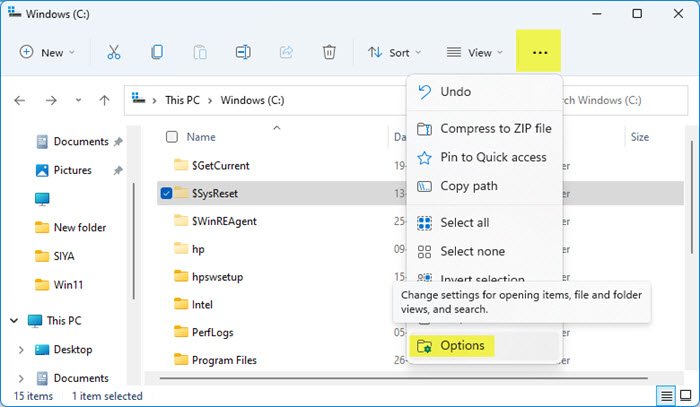700x407 pixels.
Task: Go up one folder level
Action: (x=105, y=100)
